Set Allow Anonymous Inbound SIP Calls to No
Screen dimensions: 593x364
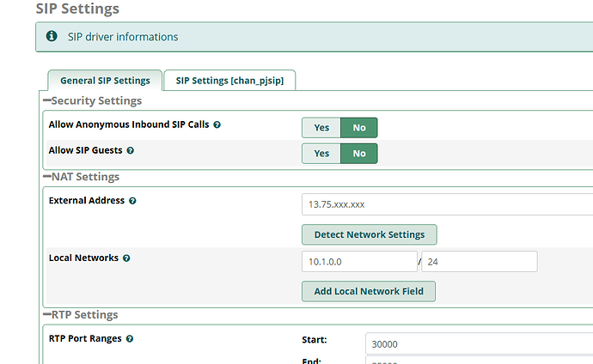(359, 128)
